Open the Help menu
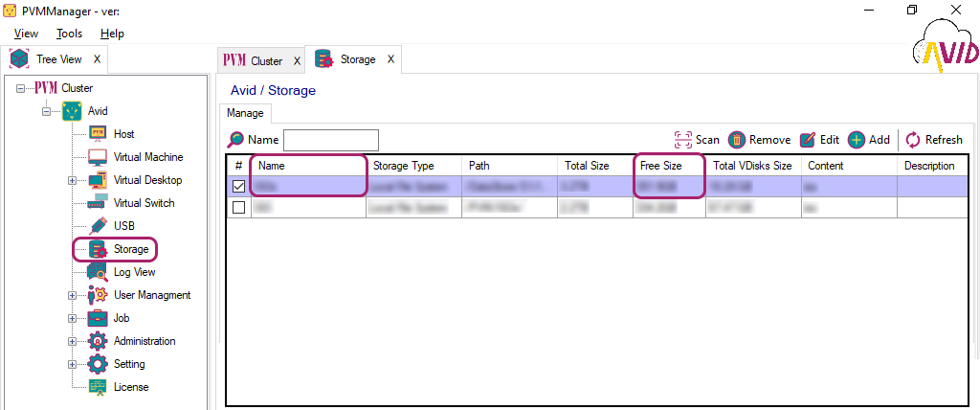The width and height of the screenshot is (980, 410). point(112,34)
